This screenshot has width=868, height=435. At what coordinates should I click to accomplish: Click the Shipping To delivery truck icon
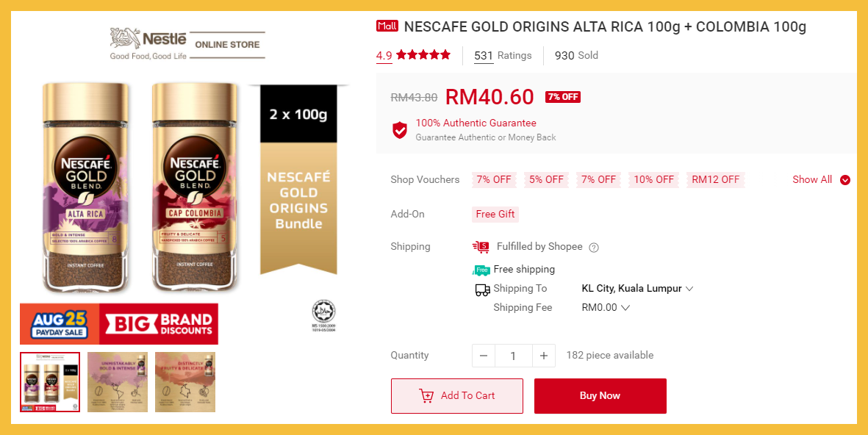pyautogui.click(x=482, y=290)
